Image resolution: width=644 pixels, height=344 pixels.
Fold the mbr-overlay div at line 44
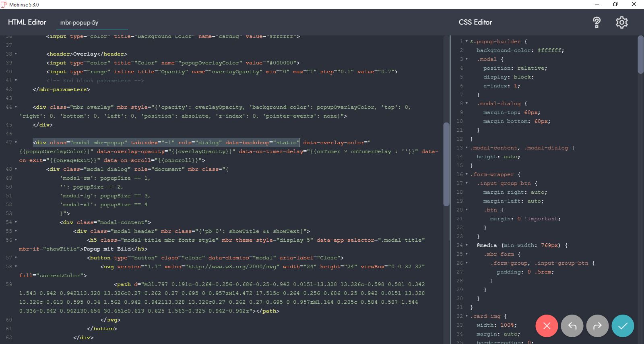point(16,107)
